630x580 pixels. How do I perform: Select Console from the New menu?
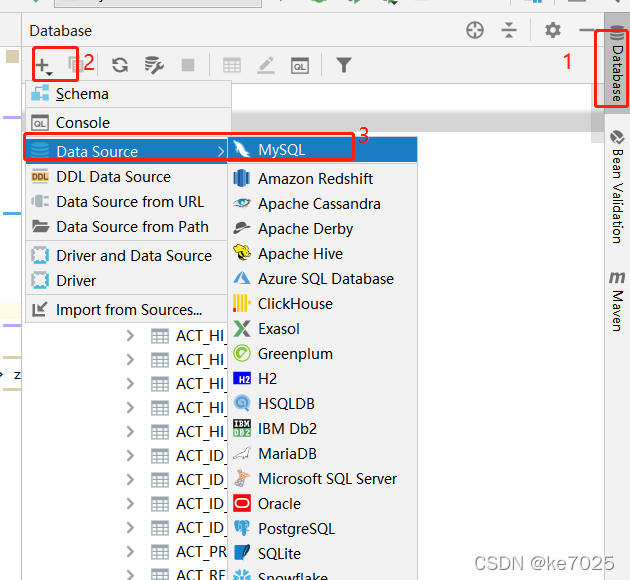pyautogui.click(x=129, y=123)
